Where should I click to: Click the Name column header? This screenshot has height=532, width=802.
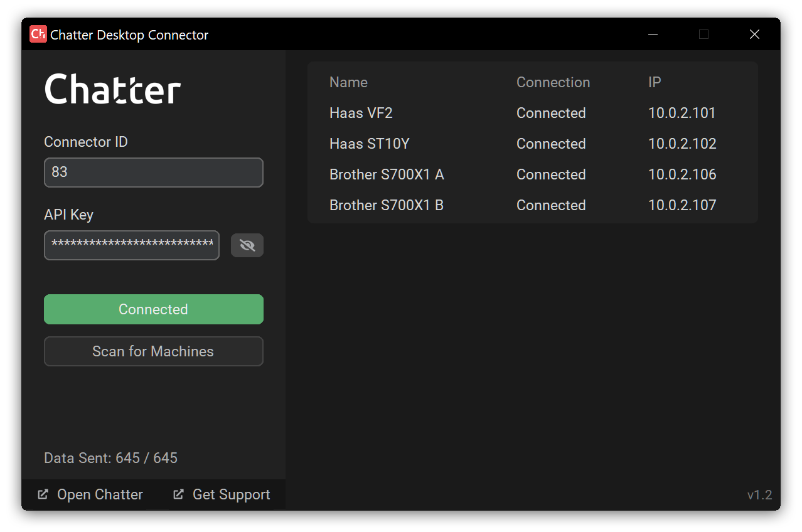pos(348,82)
